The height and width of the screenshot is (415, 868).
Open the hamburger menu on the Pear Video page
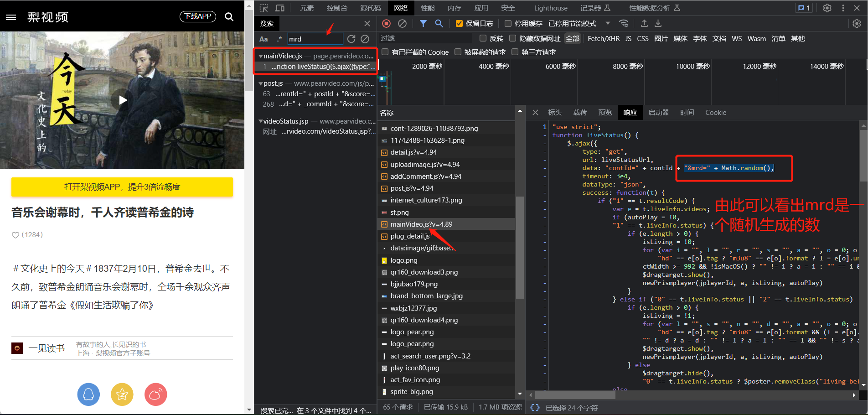(x=11, y=17)
